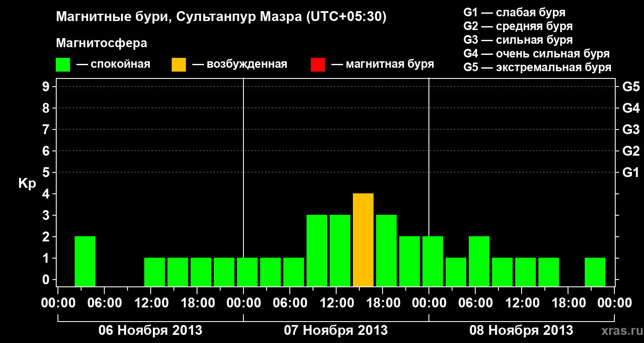Click the '18:00' time label of 07 Ноября
Image resolution: width=644 pixels, height=343 pixels.
click(x=383, y=303)
